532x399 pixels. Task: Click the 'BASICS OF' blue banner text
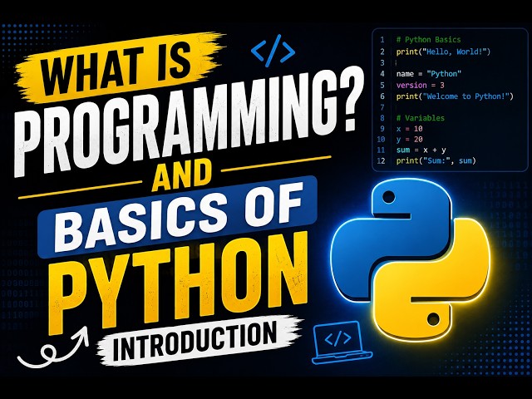pos(177,217)
